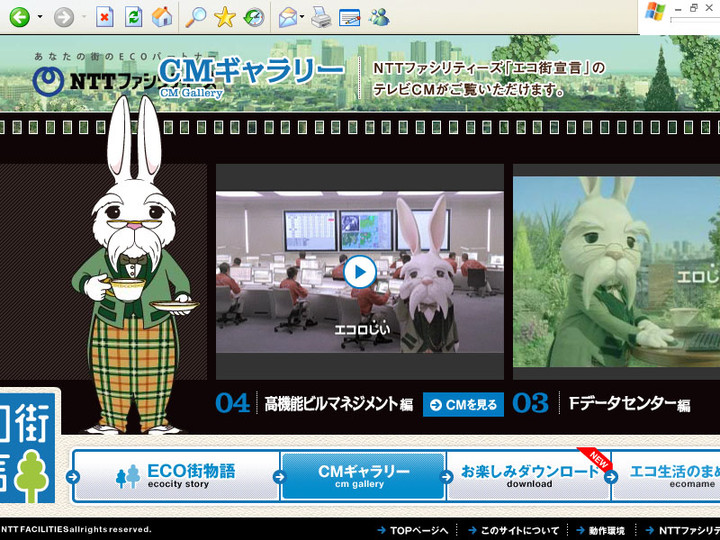Refresh the page with green arrows icon
This screenshot has width=720, height=540.
click(134, 17)
